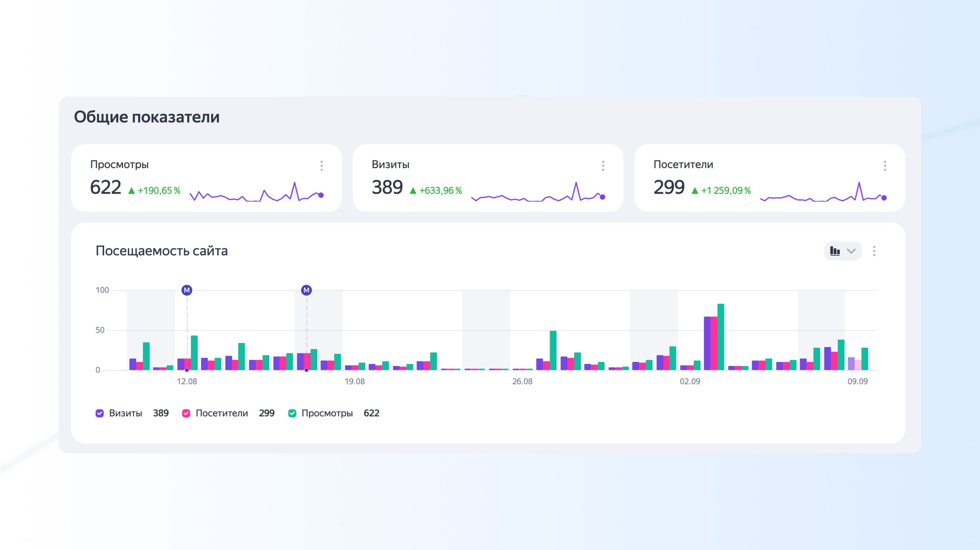Click the 12.08 date label on axis
This screenshot has width=980, height=550.
point(187,381)
